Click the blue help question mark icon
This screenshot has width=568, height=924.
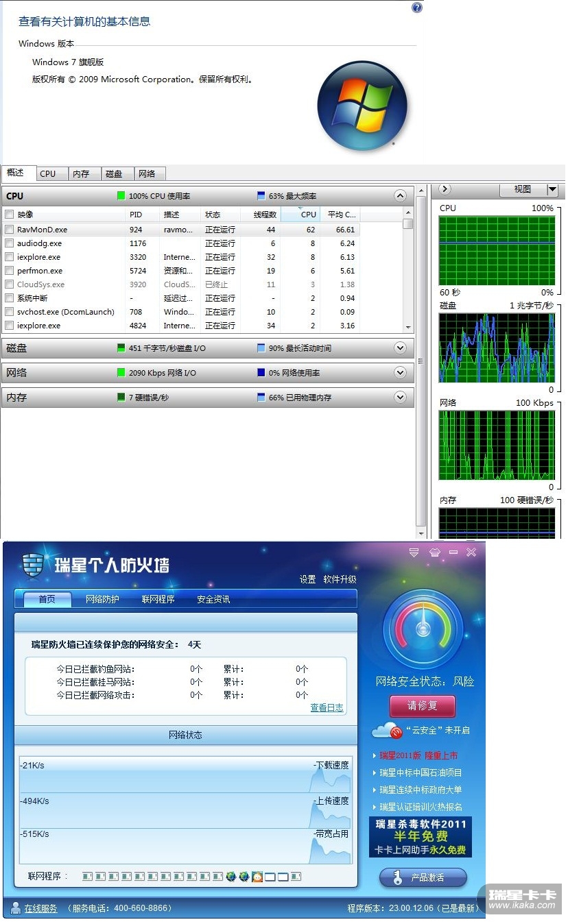coord(416,8)
